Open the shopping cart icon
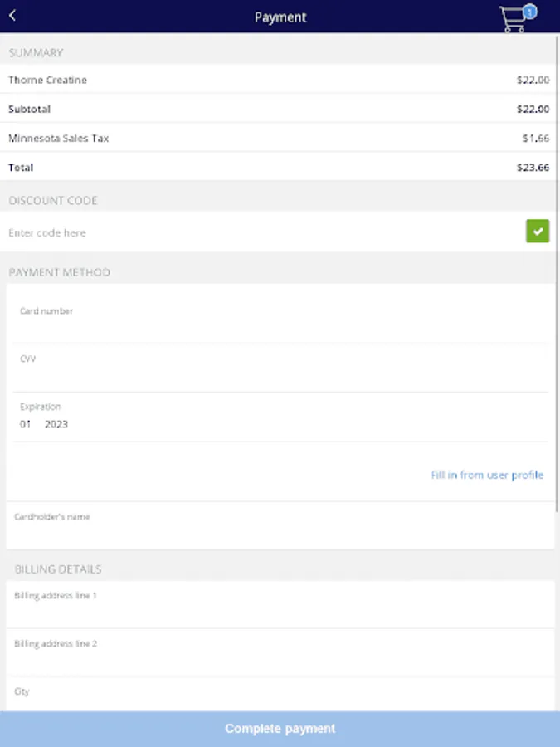Screen dimensions: 560x747 [x=515, y=19]
